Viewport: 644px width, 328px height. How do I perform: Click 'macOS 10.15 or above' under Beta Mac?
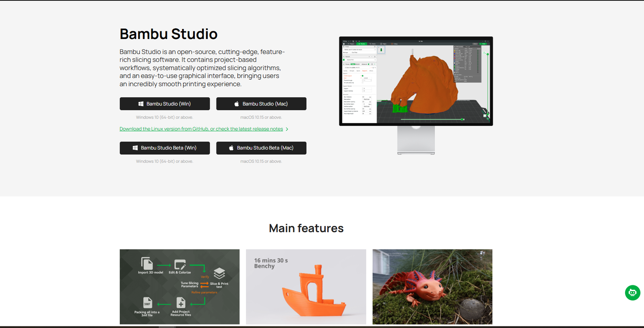tap(261, 161)
